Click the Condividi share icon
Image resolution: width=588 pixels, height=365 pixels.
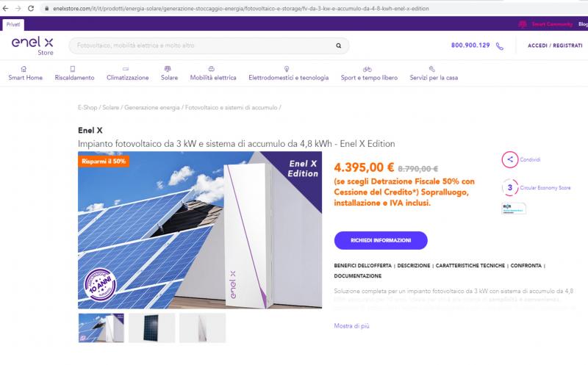509,159
